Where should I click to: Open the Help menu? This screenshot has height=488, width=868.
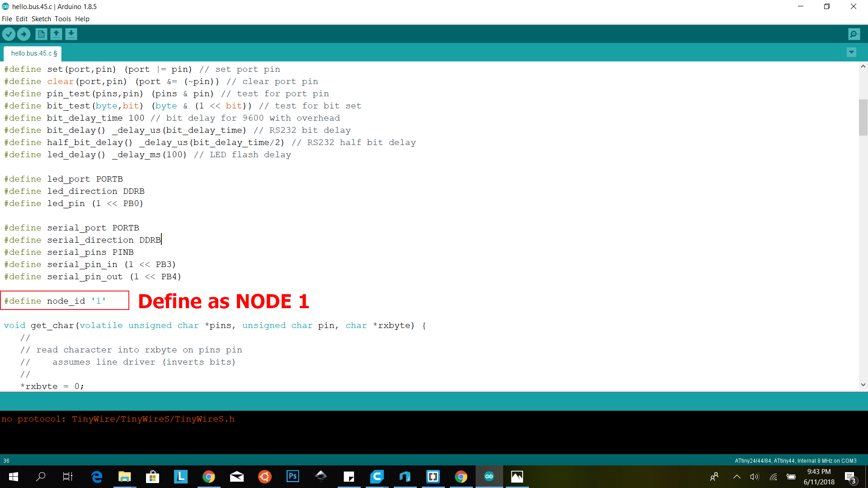(x=82, y=19)
